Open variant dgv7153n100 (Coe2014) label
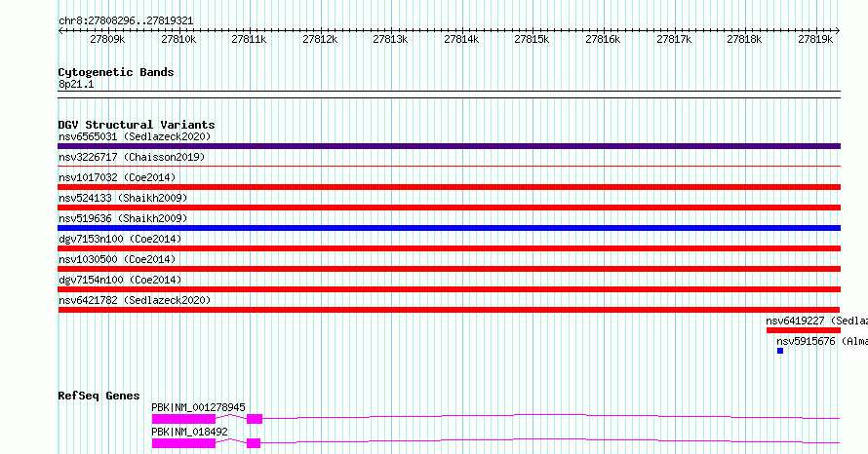Viewport: 868px width, 454px height. click(120, 239)
